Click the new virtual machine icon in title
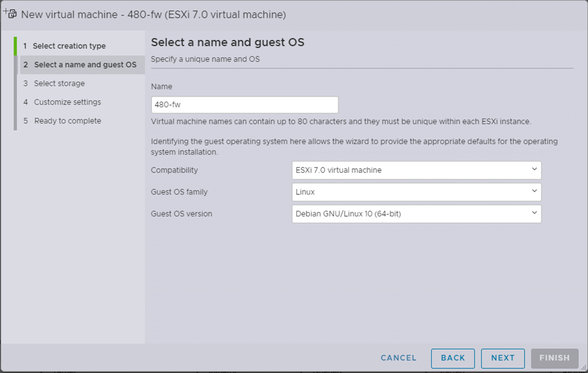 (10, 13)
